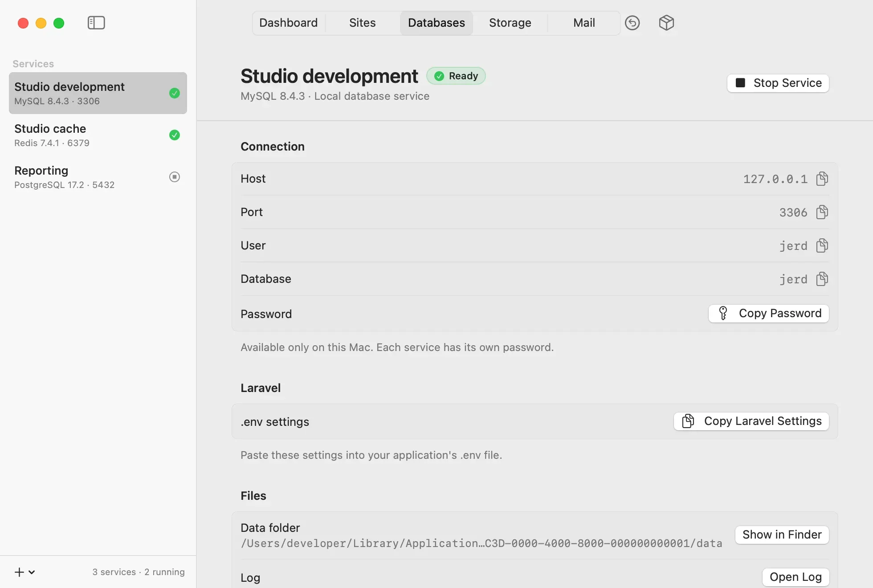Copy the User value jerd
The height and width of the screenshot is (588, 873).
coord(822,245)
